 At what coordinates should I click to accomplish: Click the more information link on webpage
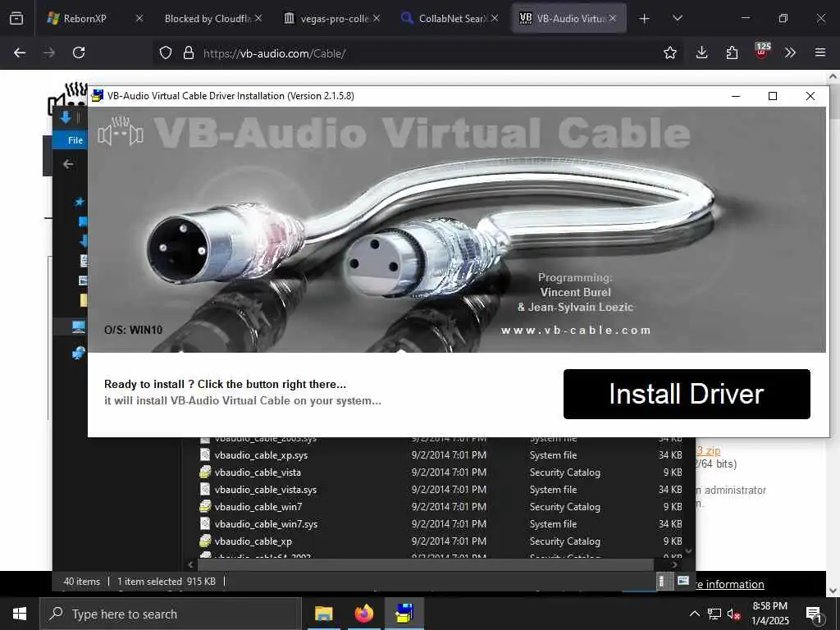tap(729, 584)
